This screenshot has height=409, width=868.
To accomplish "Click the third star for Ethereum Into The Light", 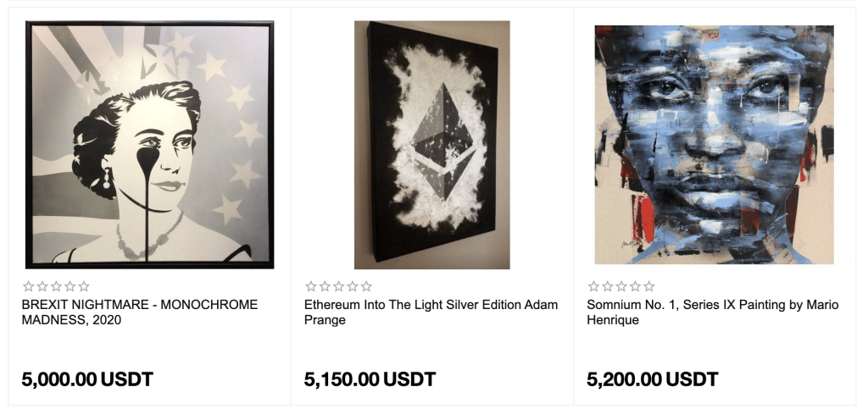I will pyautogui.click(x=338, y=287).
